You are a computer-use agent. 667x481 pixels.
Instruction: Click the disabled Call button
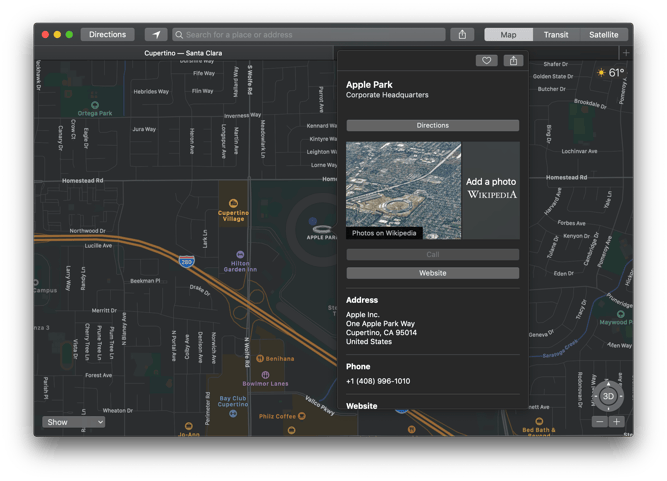(x=433, y=254)
